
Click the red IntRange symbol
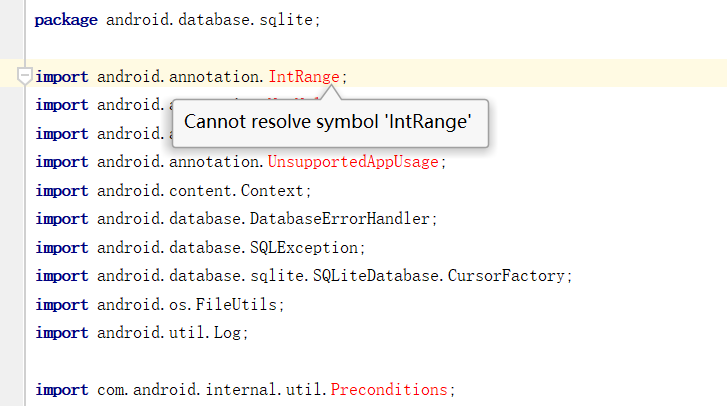click(304, 76)
